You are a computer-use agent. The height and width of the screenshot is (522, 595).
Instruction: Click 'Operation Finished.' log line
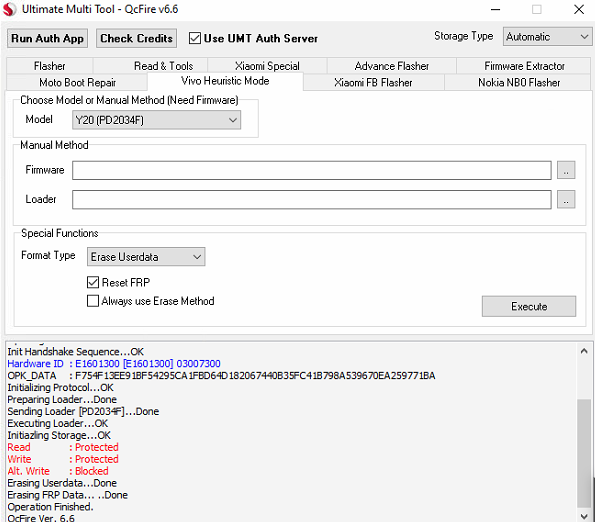click(x=50, y=507)
